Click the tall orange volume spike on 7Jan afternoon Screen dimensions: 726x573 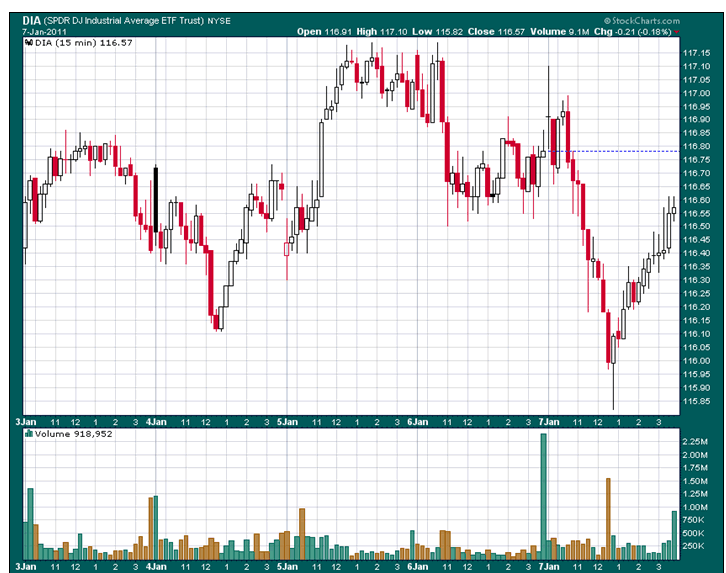coord(608,519)
